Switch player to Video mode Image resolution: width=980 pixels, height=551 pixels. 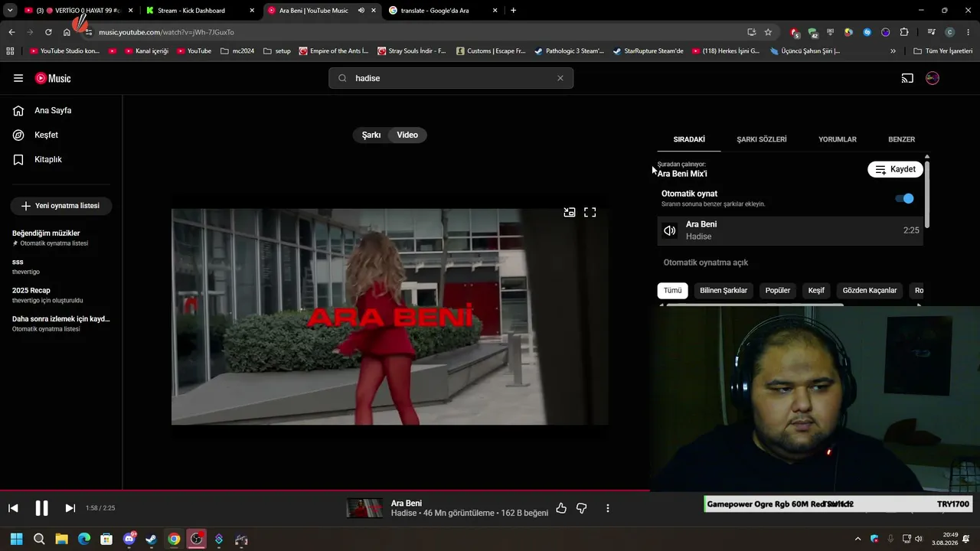click(x=407, y=135)
